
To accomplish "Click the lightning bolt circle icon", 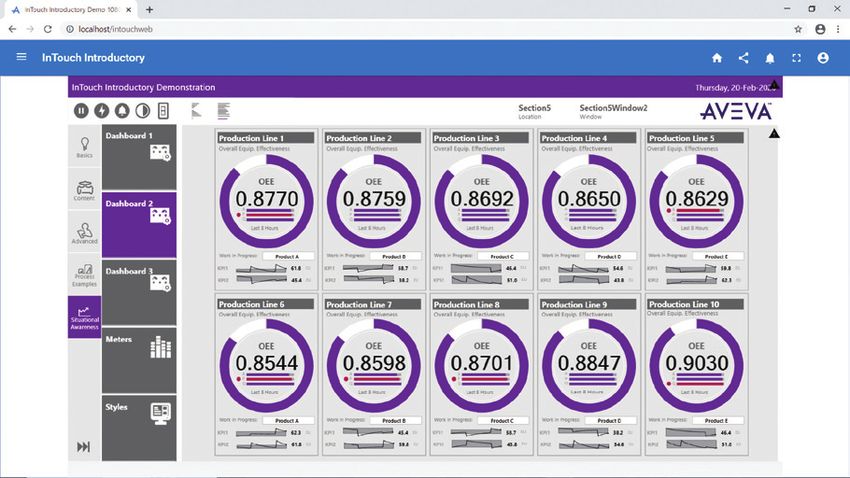I will (x=101, y=111).
